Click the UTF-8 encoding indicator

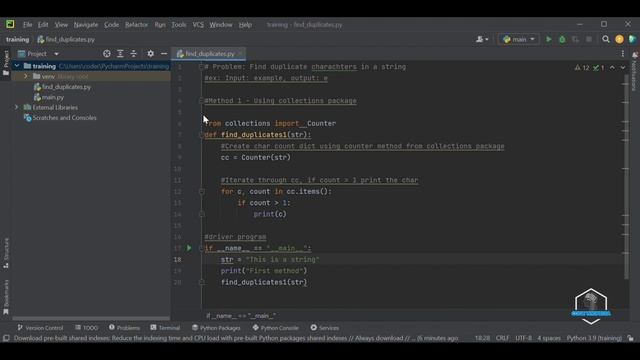coord(523,338)
